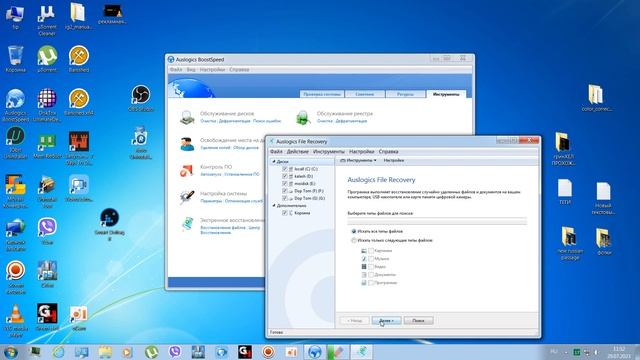Click the Emergency Recovery icon in BoostSpeed
Screen dimensions: 640x360
(187, 224)
